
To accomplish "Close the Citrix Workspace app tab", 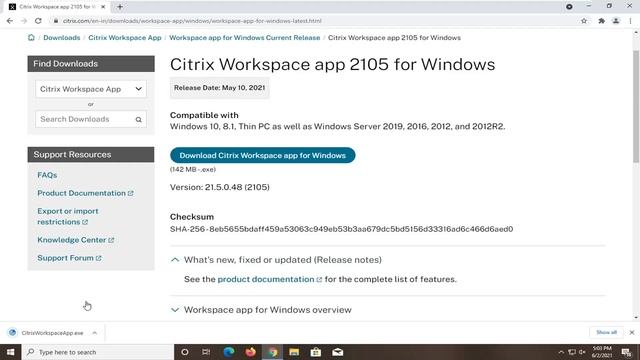I will click(103, 7).
